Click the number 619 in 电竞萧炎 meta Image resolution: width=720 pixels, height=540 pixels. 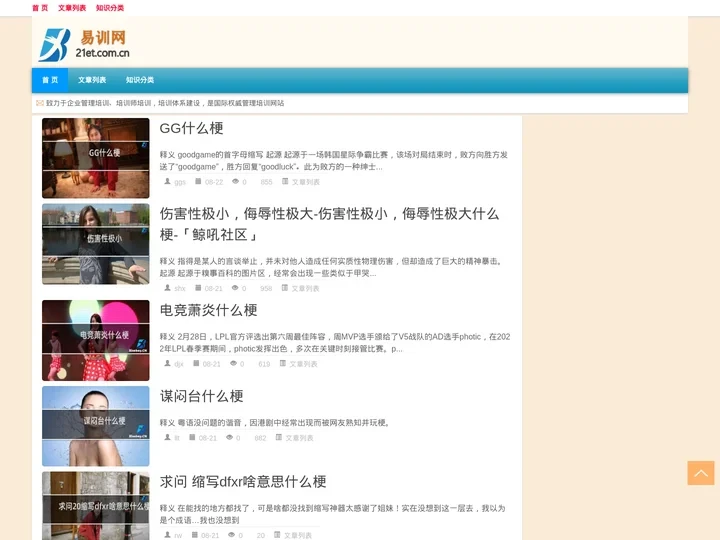point(264,364)
